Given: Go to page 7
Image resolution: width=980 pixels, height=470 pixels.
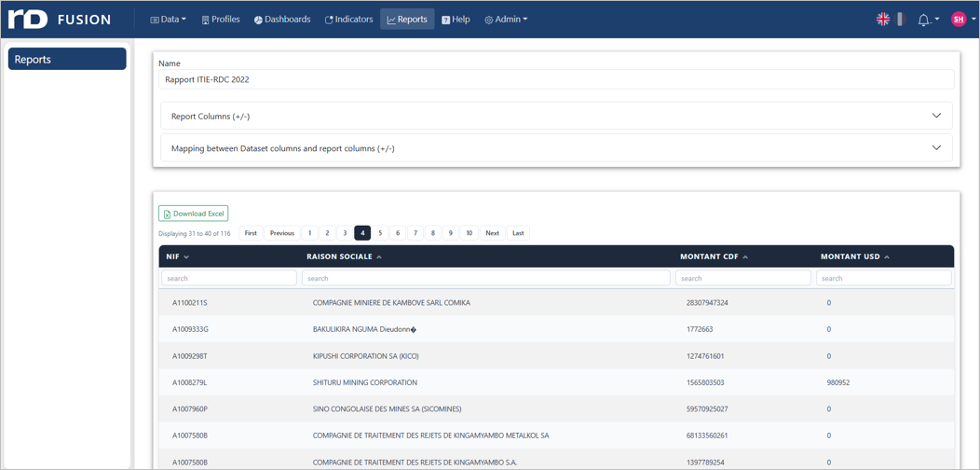Looking at the screenshot, I should click(x=415, y=233).
